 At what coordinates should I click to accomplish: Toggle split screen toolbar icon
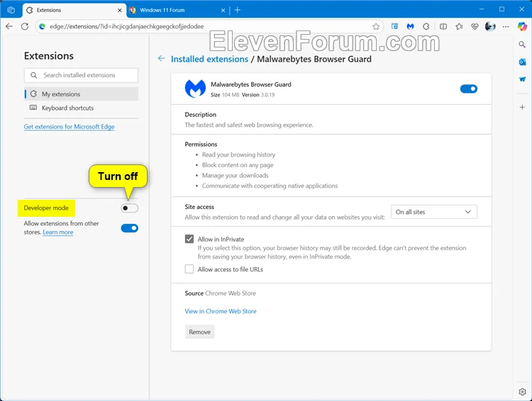pyautogui.click(x=443, y=26)
